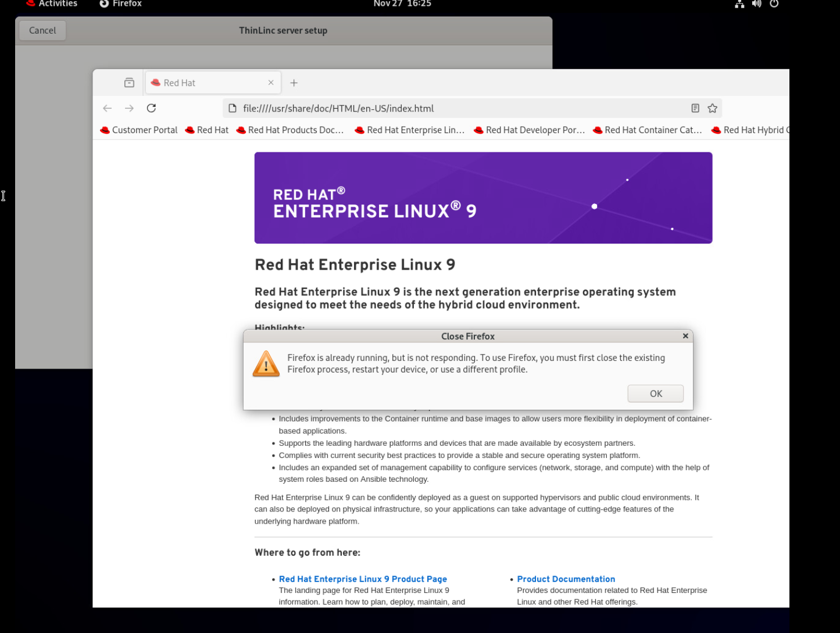Image resolution: width=840 pixels, height=633 pixels.
Task: Click the Red Hat Enterprise Linux 9 heading
Action: point(355,265)
